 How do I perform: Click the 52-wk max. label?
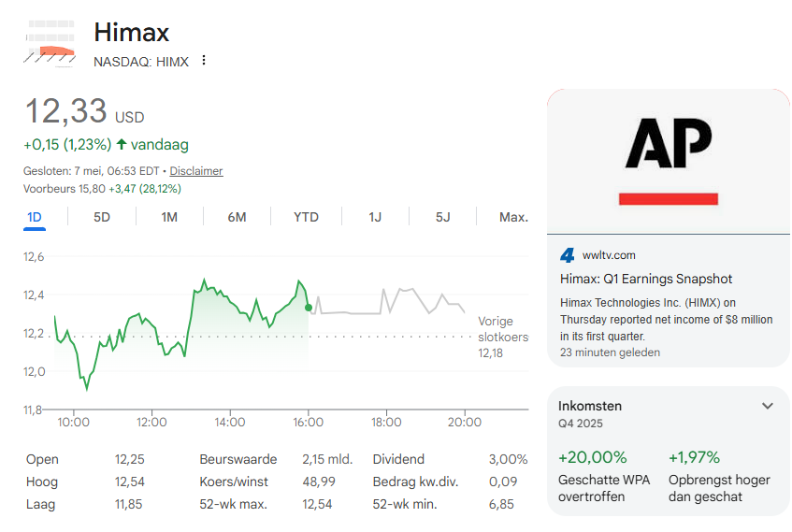234,504
